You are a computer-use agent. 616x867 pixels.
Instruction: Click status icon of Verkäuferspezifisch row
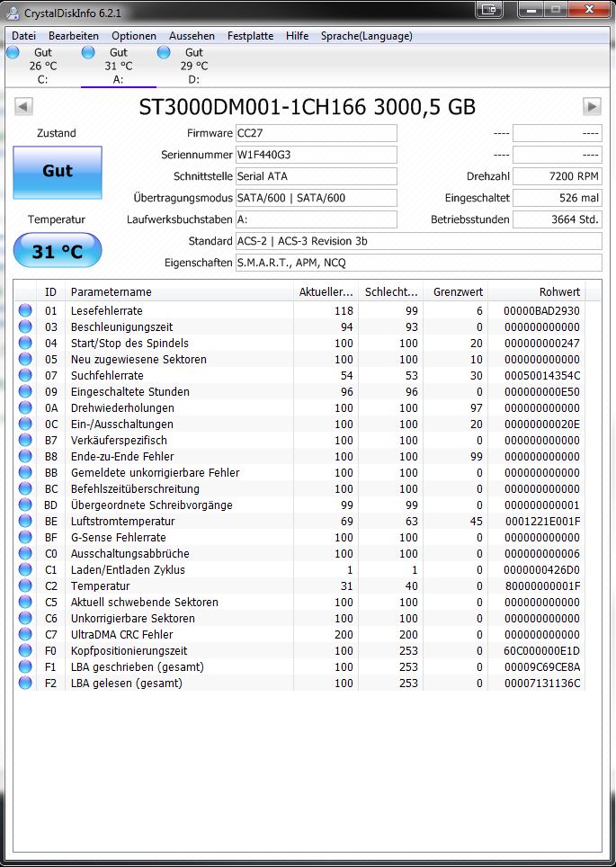[25, 440]
